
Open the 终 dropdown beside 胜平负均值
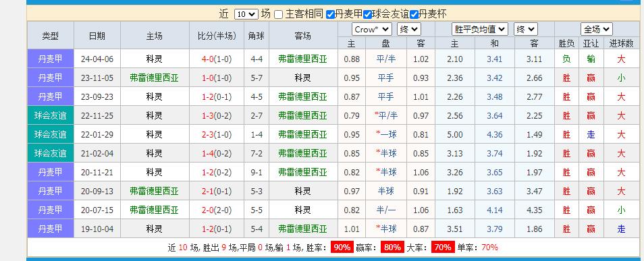click(x=525, y=30)
